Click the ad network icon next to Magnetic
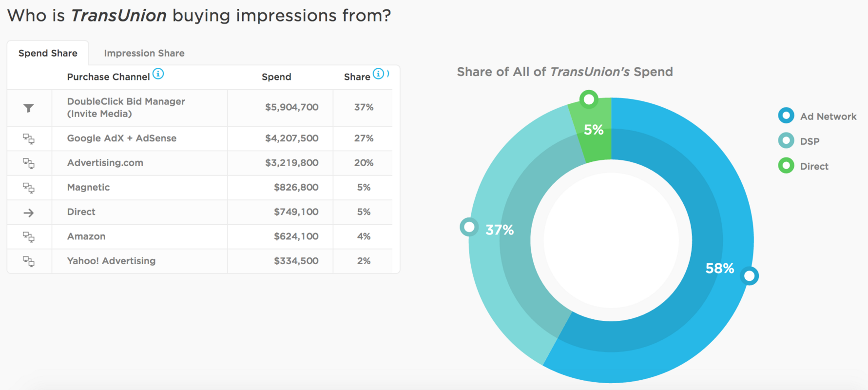This screenshot has height=390, width=868. click(29, 187)
